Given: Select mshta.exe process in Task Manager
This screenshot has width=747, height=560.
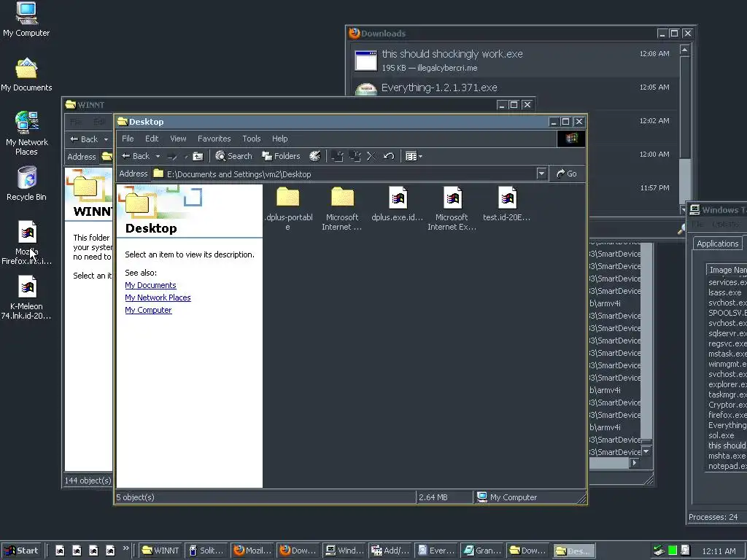Looking at the screenshot, I should (x=727, y=456).
